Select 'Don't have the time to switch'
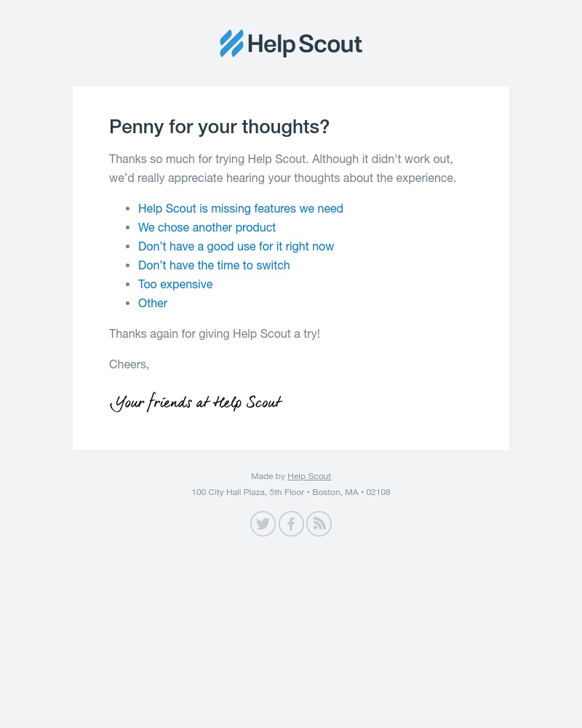 tap(214, 265)
